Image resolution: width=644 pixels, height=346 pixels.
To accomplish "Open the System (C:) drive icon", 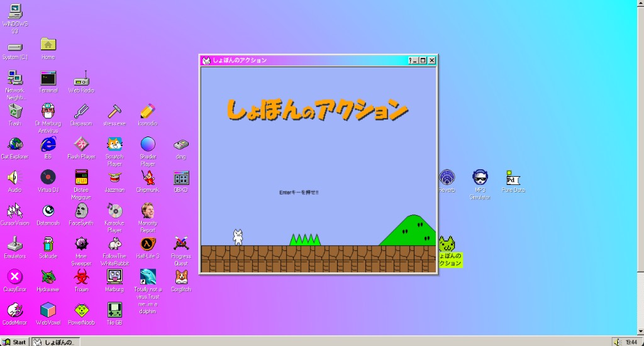I will [15, 47].
